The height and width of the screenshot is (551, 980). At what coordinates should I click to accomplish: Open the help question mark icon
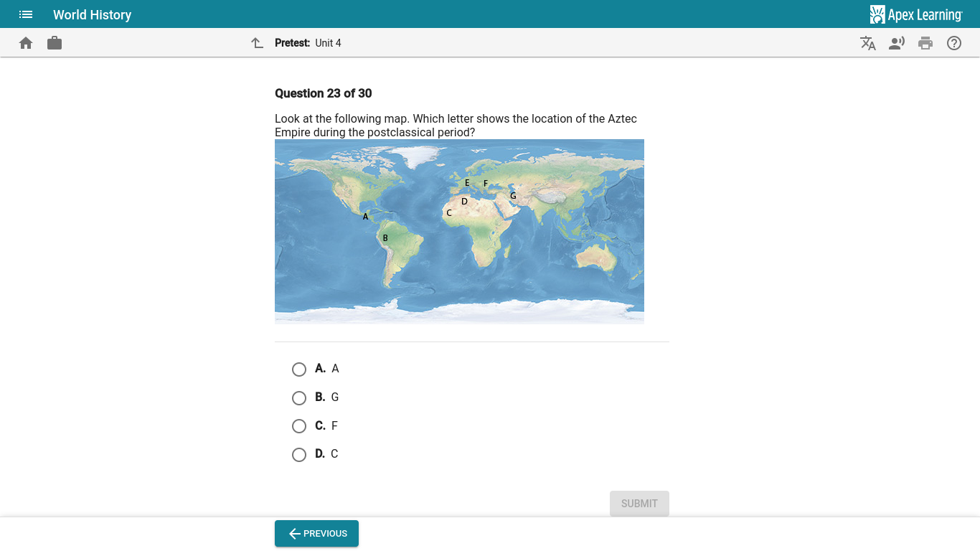point(954,43)
